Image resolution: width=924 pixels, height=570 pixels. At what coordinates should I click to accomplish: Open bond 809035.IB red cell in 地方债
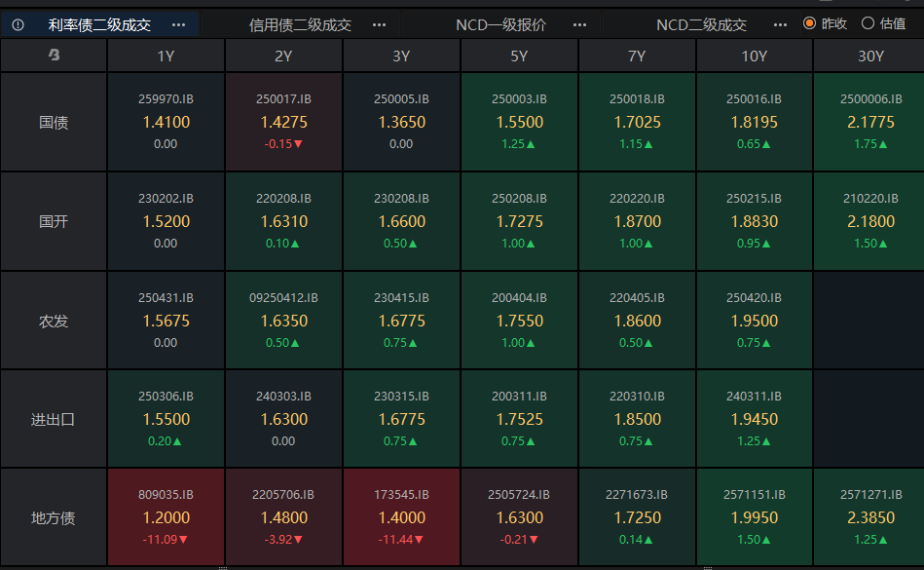[166, 495]
